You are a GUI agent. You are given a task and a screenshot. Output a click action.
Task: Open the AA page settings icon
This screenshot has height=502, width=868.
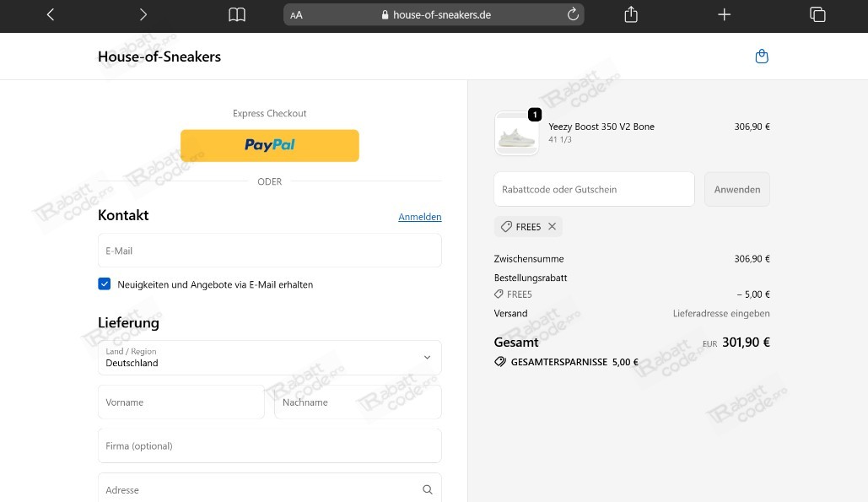pos(296,14)
